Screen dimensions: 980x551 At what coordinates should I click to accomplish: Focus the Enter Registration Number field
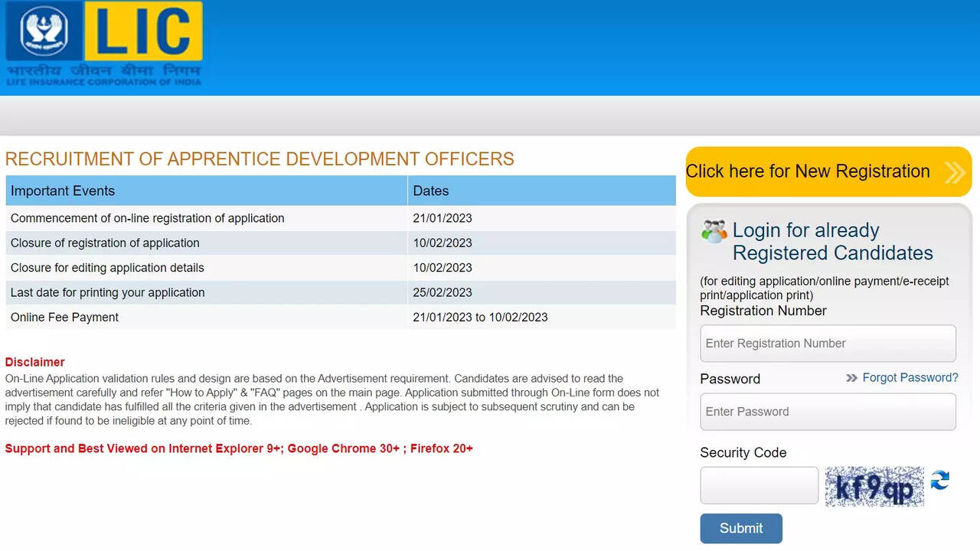828,344
